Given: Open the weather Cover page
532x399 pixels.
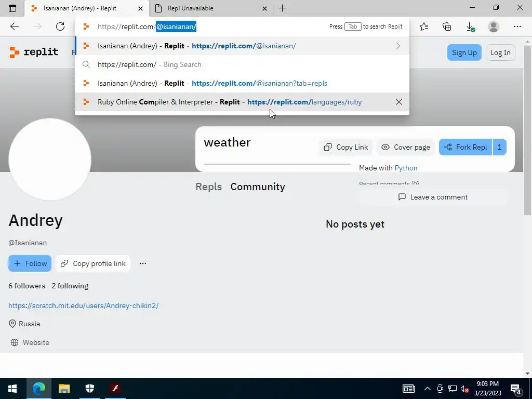Looking at the screenshot, I should click(x=406, y=147).
